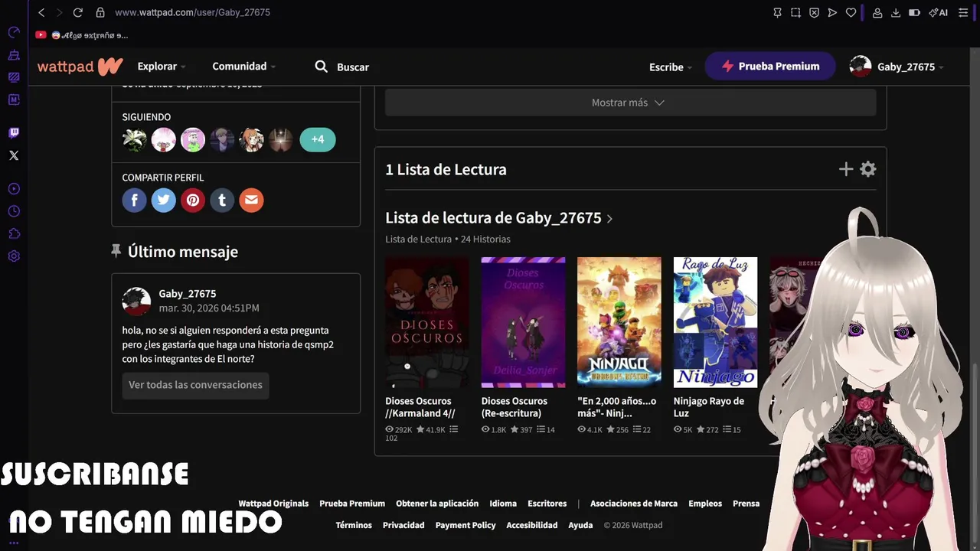Share profile via email icon
This screenshot has width=980, height=551.
tap(251, 201)
